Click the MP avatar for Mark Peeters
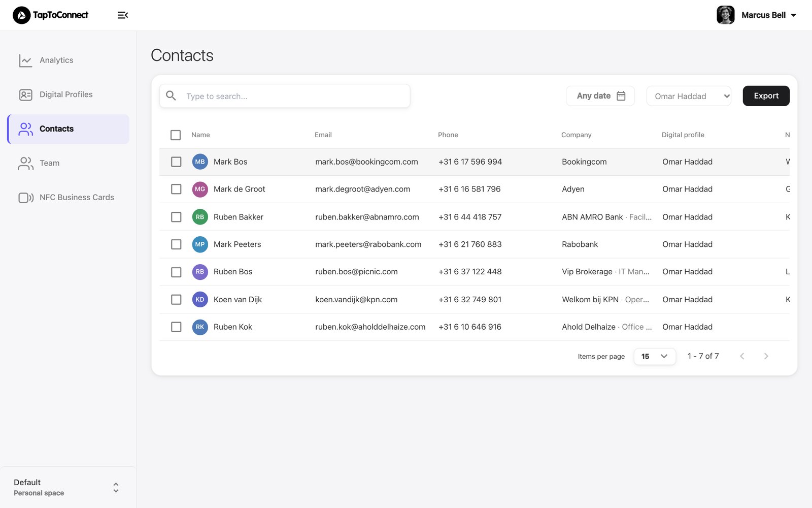Image resolution: width=812 pixels, height=508 pixels. 200,244
